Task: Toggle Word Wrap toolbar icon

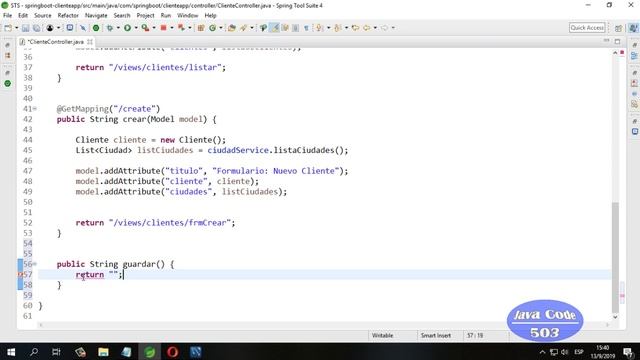Action: (285, 28)
